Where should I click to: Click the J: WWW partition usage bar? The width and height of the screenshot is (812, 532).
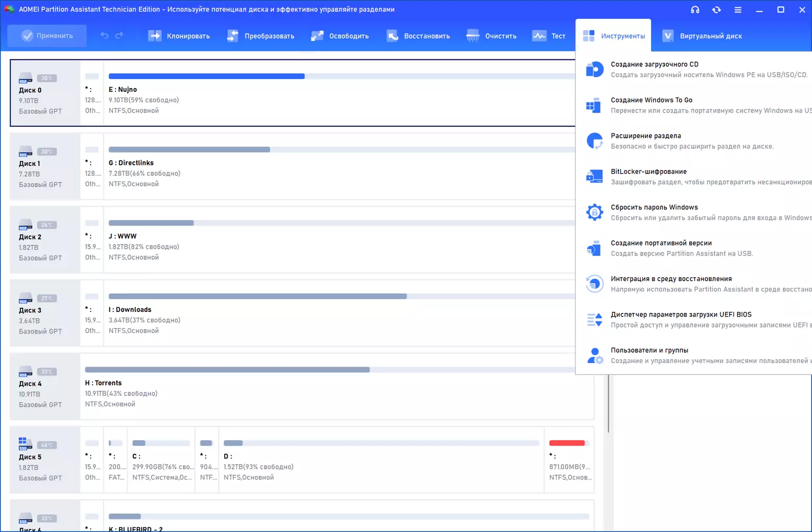(342, 223)
